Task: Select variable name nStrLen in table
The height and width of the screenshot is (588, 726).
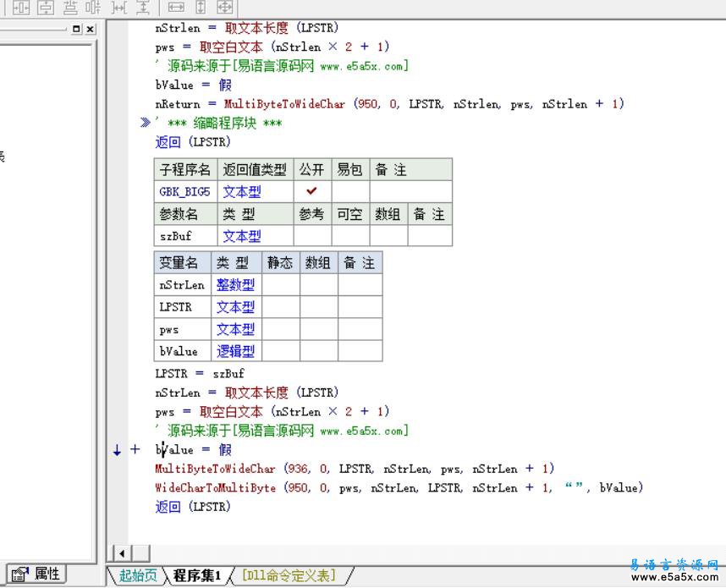Action: pyautogui.click(x=181, y=285)
